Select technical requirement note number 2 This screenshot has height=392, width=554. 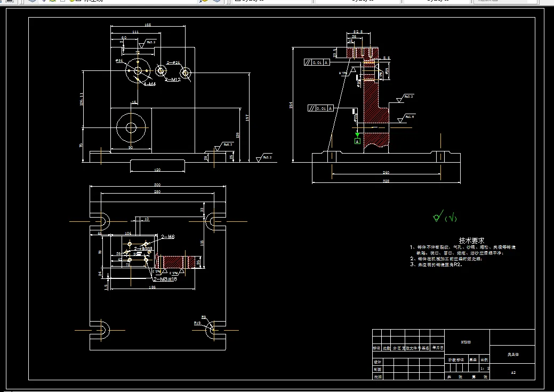(446, 259)
